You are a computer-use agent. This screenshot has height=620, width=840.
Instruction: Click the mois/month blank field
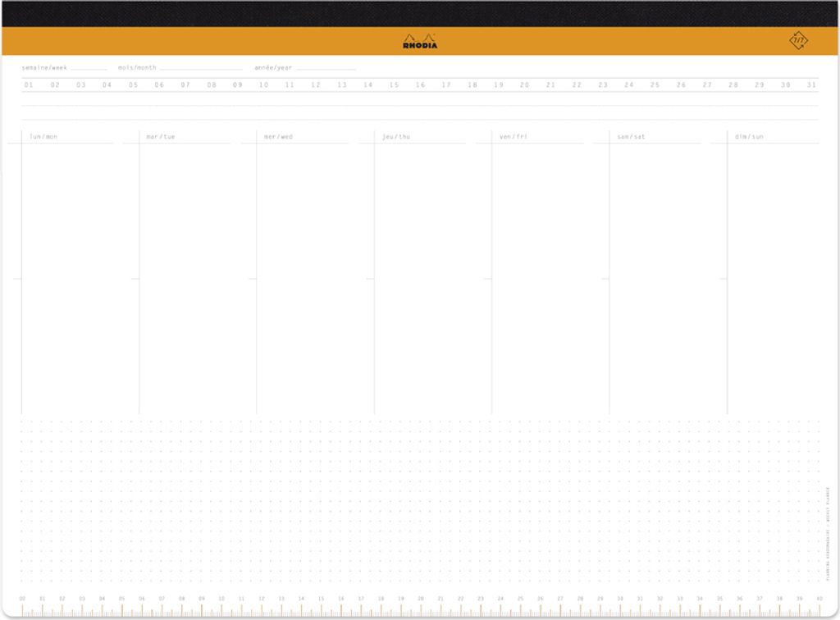coord(201,68)
